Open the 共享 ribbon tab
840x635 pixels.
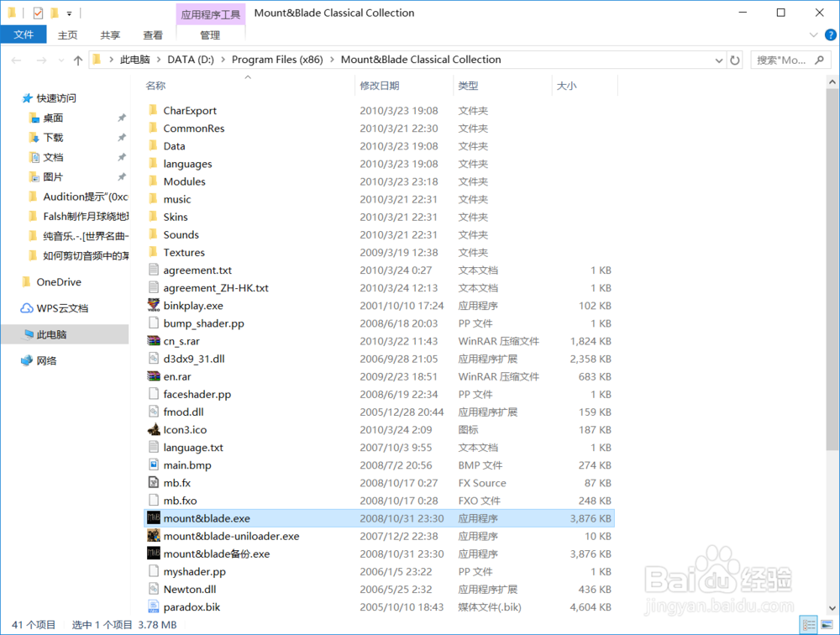pos(110,34)
